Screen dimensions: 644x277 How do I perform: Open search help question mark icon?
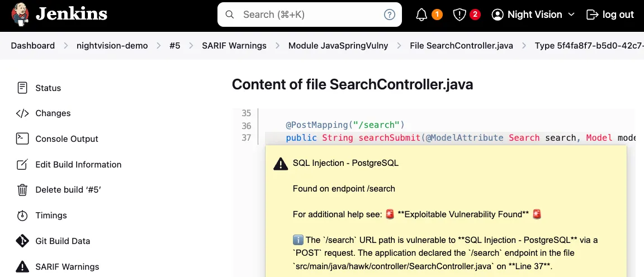click(x=389, y=15)
